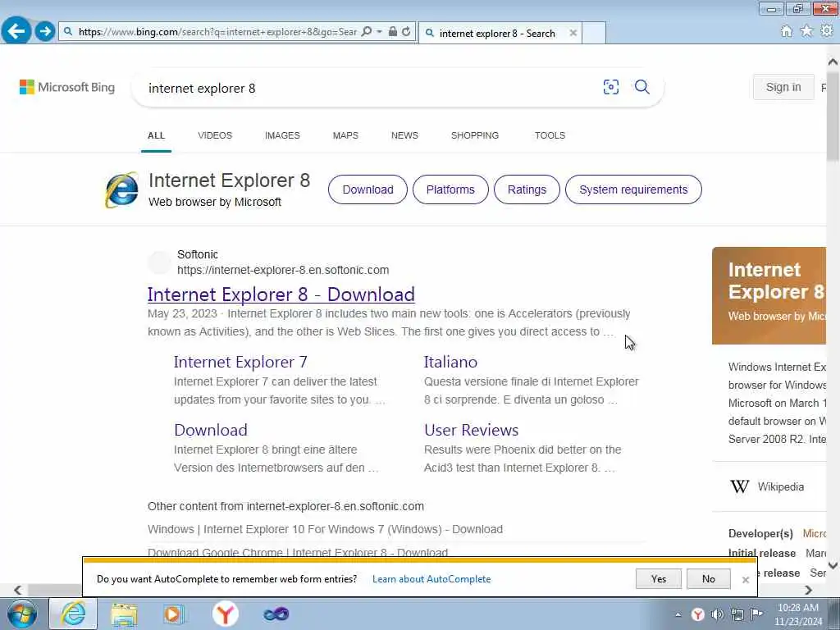
Task: Click Internet Explorer taskbar icon
Action: pyautogui.click(x=73, y=614)
